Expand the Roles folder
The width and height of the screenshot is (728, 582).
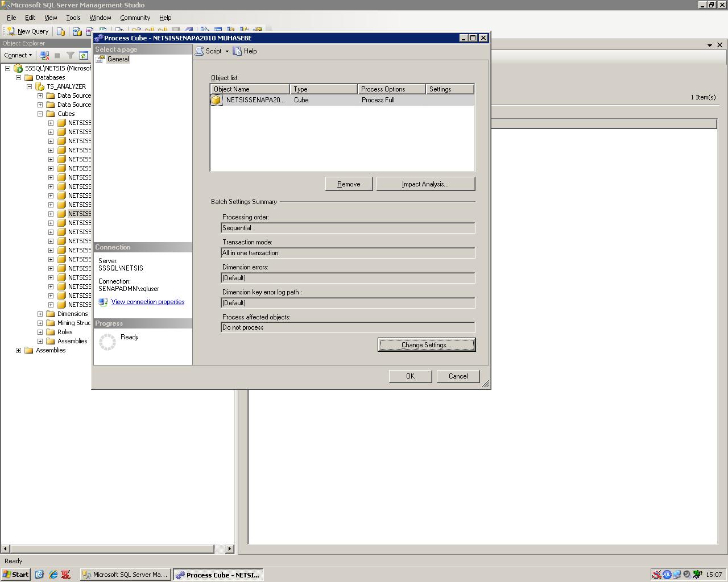[40, 332]
